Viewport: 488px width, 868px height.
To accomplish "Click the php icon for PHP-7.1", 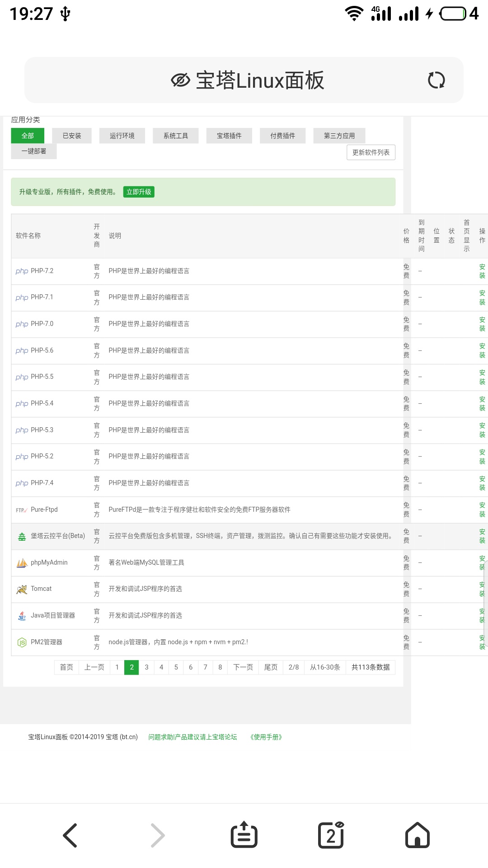I will click(x=22, y=297).
